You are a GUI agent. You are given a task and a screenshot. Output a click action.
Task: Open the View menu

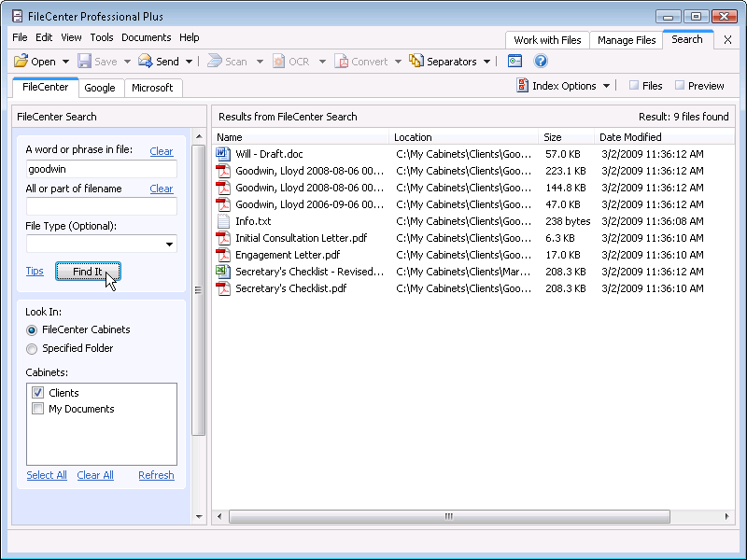(x=71, y=37)
